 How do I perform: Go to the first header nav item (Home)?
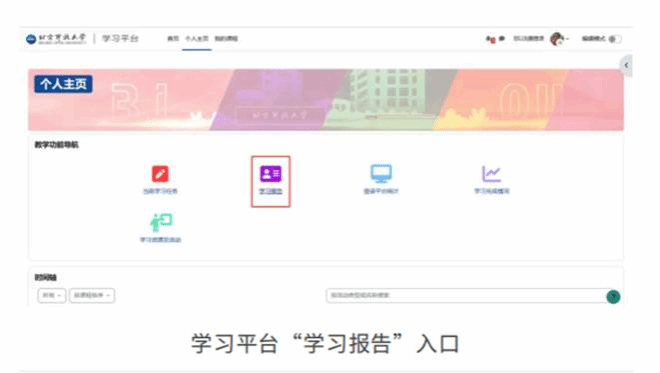[x=173, y=39]
